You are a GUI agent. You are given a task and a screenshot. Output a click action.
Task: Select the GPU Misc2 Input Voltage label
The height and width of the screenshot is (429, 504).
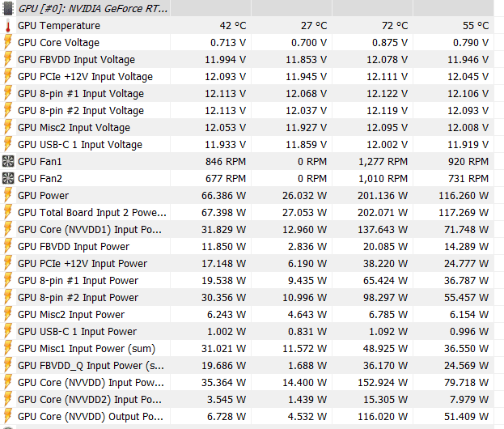pos(74,128)
